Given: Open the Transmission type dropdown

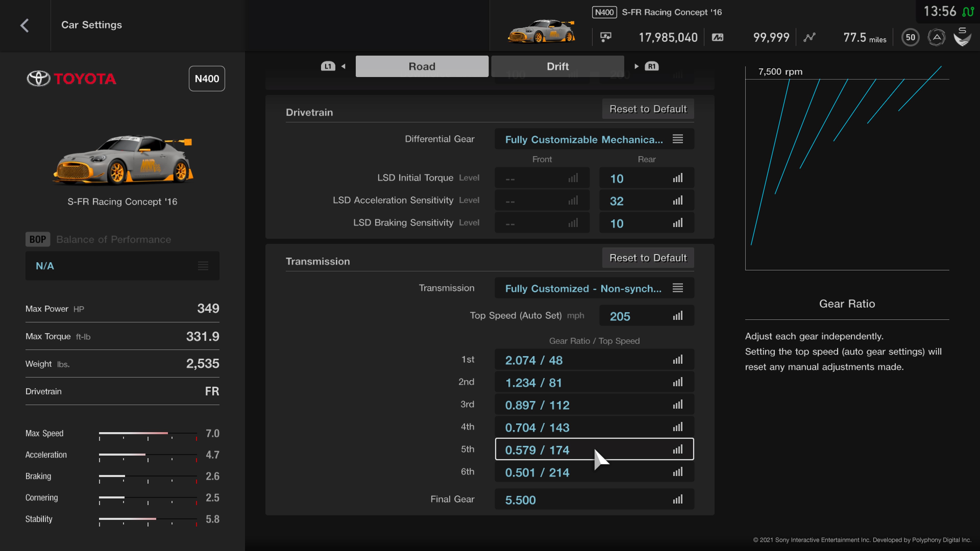Looking at the screenshot, I should (x=594, y=288).
